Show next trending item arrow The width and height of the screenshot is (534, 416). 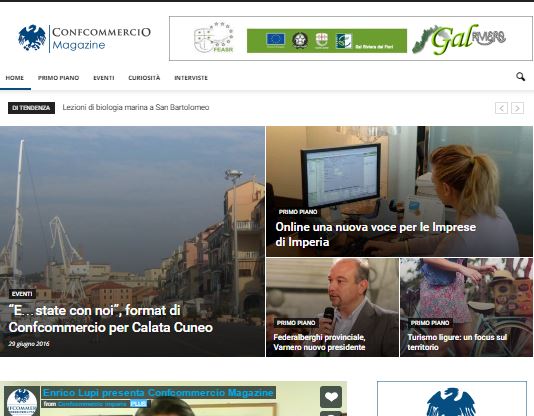[517, 108]
